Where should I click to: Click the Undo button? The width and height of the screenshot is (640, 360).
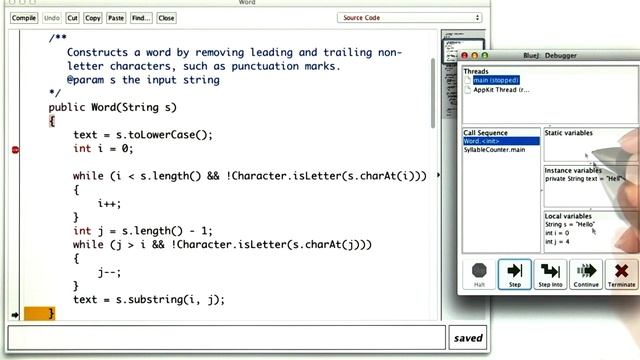[51, 18]
